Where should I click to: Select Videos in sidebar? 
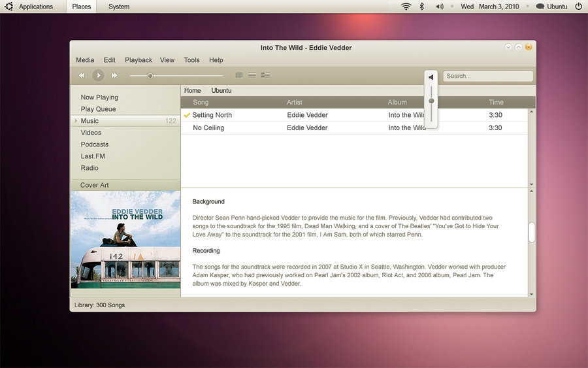coord(91,133)
